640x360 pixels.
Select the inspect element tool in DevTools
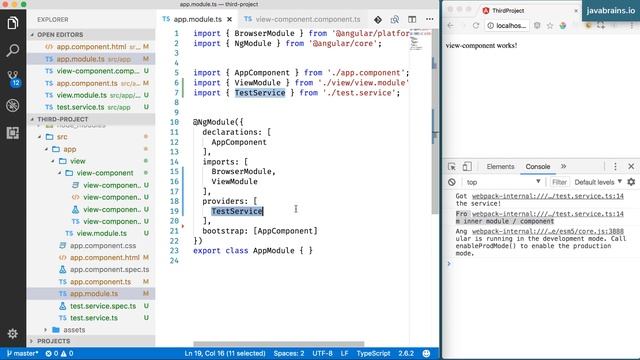(452, 167)
